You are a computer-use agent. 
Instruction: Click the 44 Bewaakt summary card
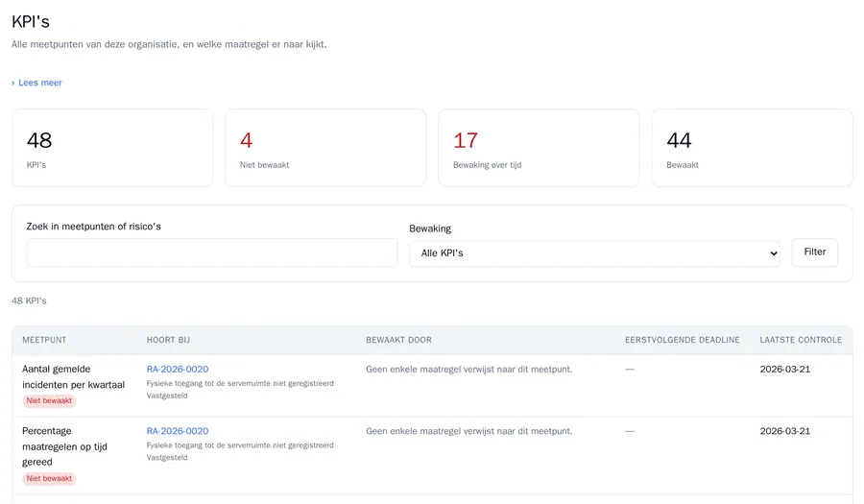click(752, 148)
